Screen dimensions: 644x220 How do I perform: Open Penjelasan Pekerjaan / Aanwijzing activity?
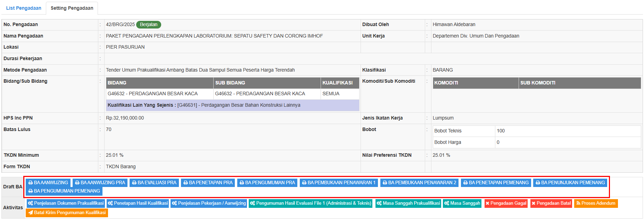(x=209, y=203)
